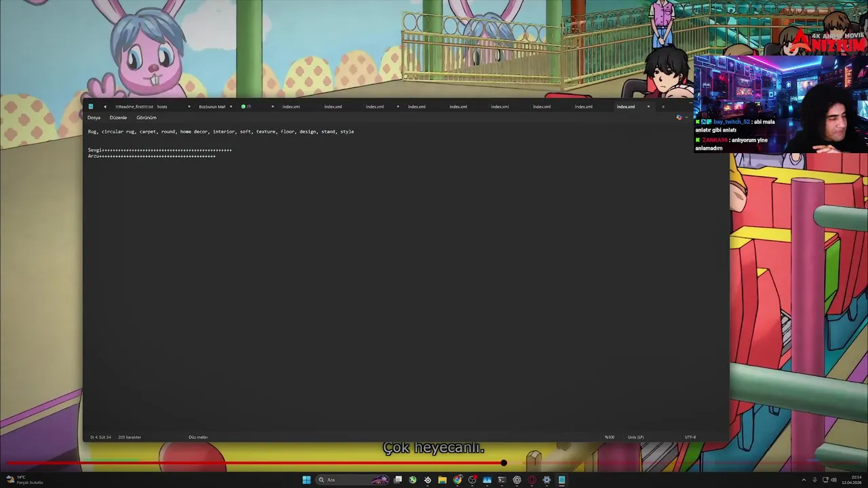Open the SteelSeries icon on the taskbar
This screenshot has width=868, height=488.
pyautogui.click(x=427, y=480)
